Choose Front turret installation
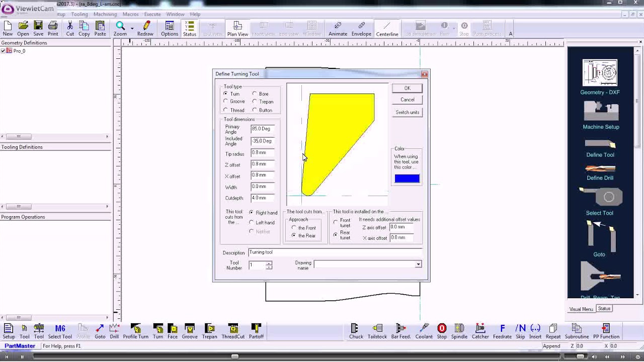Viewport: 644px width, 362px height. pos(336,222)
